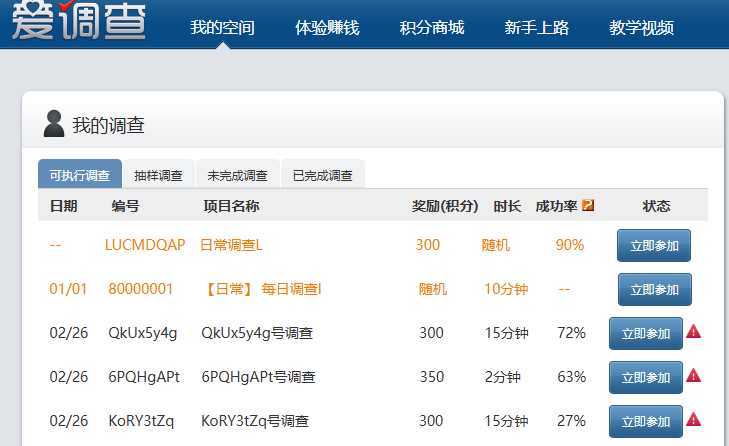Click the 01/01 date cell
The height and width of the screenshot is (446, 729).
[68, 289]
